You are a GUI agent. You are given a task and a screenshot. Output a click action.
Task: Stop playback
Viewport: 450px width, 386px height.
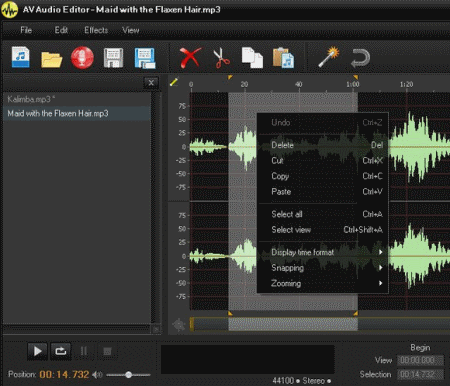click(x=107, y=351)
